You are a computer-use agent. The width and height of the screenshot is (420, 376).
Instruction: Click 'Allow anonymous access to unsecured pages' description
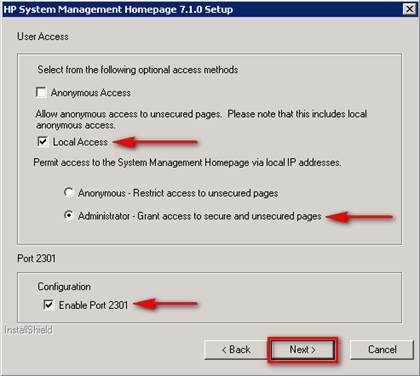(x=201, y=119)
